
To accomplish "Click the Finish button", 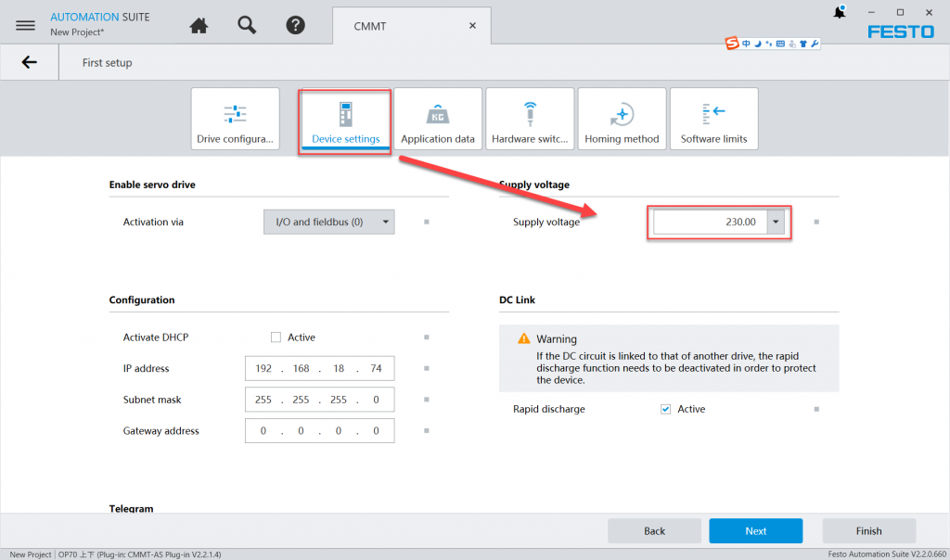I will click(x=868, y=531).
